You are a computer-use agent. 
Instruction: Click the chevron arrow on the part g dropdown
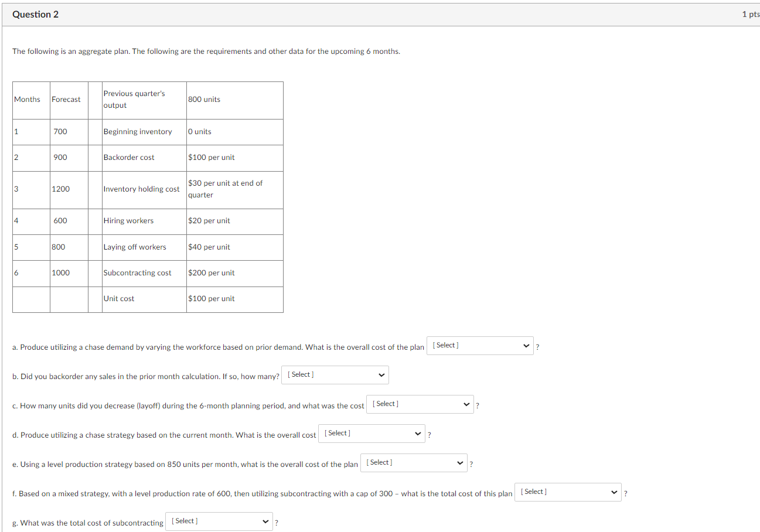click(x=265, y=521)
